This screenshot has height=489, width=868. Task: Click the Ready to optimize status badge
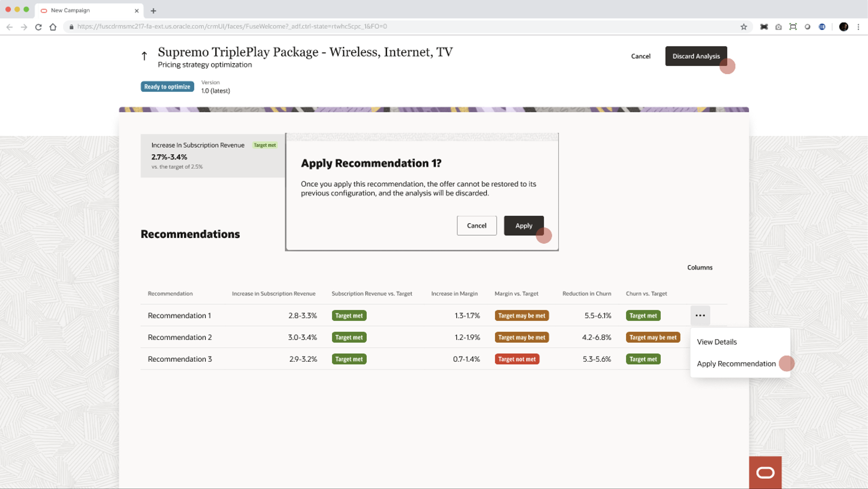pos(167,86)
